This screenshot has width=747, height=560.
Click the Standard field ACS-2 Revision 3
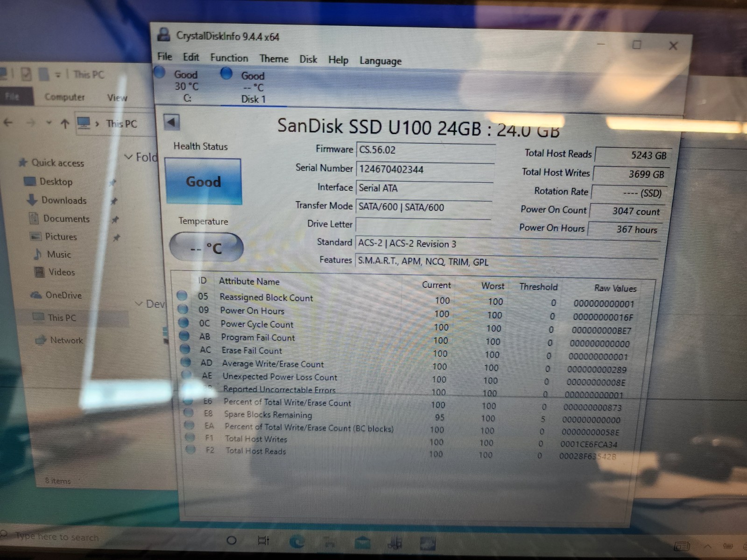click(507, 244)
